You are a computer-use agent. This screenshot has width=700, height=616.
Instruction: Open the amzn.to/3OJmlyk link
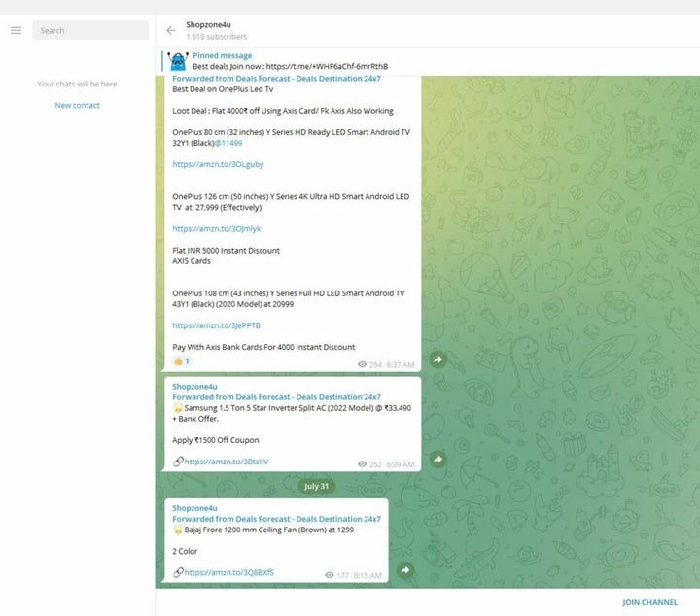pyautogui.click(x=216, y=228)
